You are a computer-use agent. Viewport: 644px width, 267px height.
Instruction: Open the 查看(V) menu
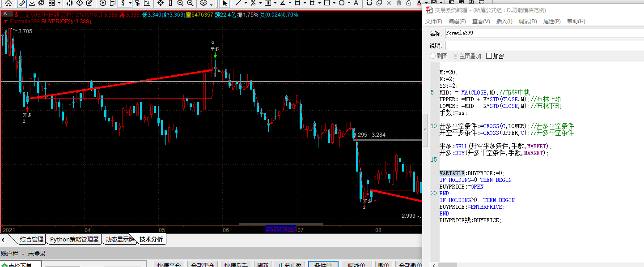click(481, 22)
